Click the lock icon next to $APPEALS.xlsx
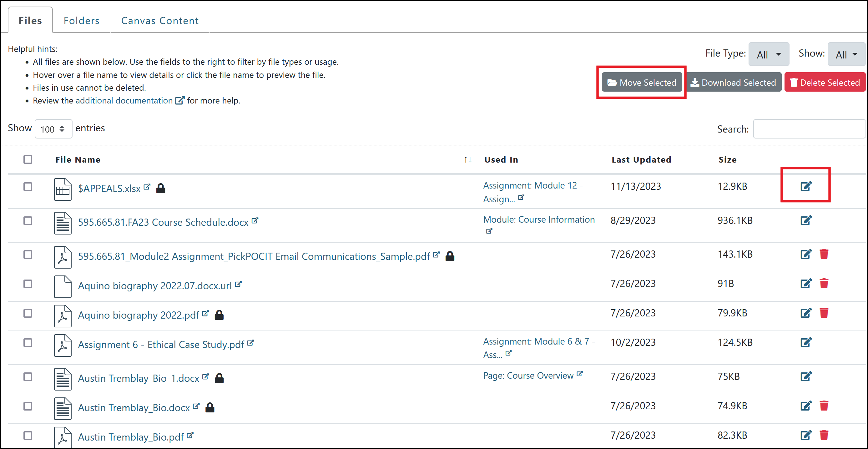Viewport: 868px width, 449px height. tap(161, 188)
